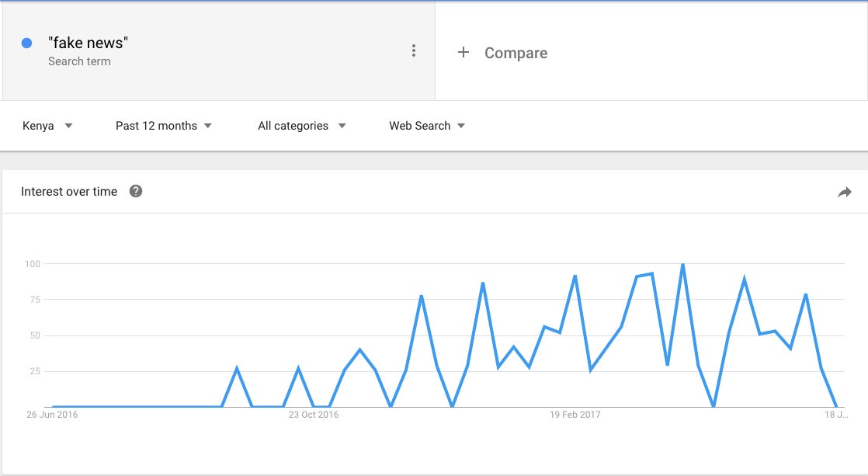868x476 pixels.
Task: Click the 100 value label on the y-axis
Action: [x=33, y=264]
